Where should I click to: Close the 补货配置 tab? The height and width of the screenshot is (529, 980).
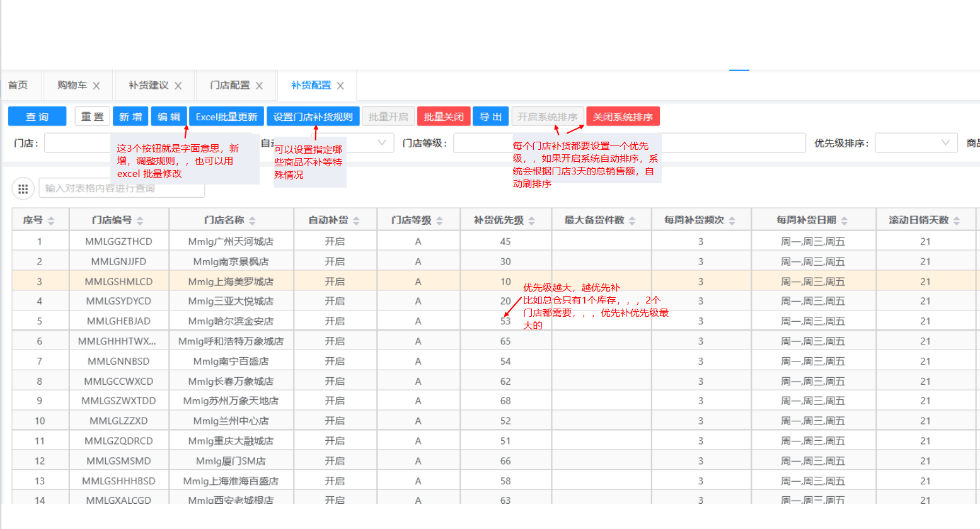tap(340, 86)
